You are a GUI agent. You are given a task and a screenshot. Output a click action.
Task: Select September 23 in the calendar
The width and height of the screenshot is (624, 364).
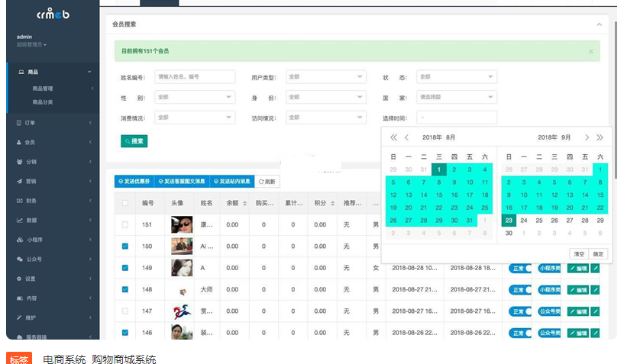[x=509, y=221]
